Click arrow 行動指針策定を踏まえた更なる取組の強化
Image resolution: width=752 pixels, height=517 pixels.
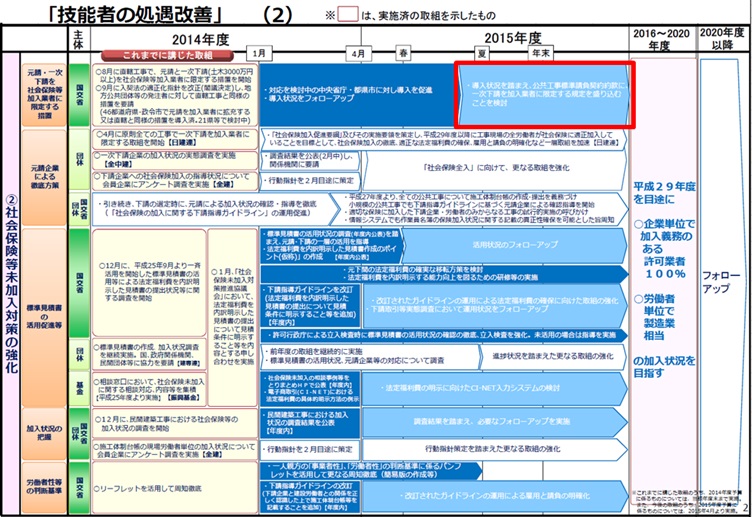click(494, 449)
